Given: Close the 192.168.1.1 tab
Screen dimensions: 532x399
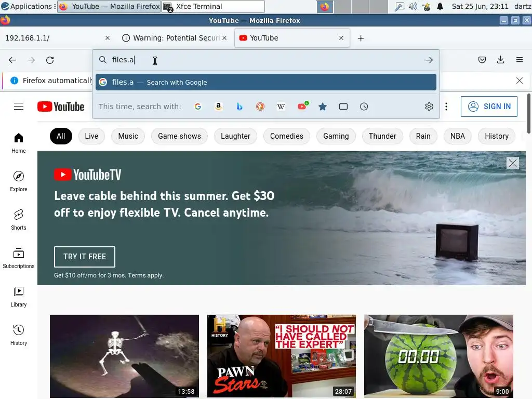Looking at the screenshot, I should 108,38.
